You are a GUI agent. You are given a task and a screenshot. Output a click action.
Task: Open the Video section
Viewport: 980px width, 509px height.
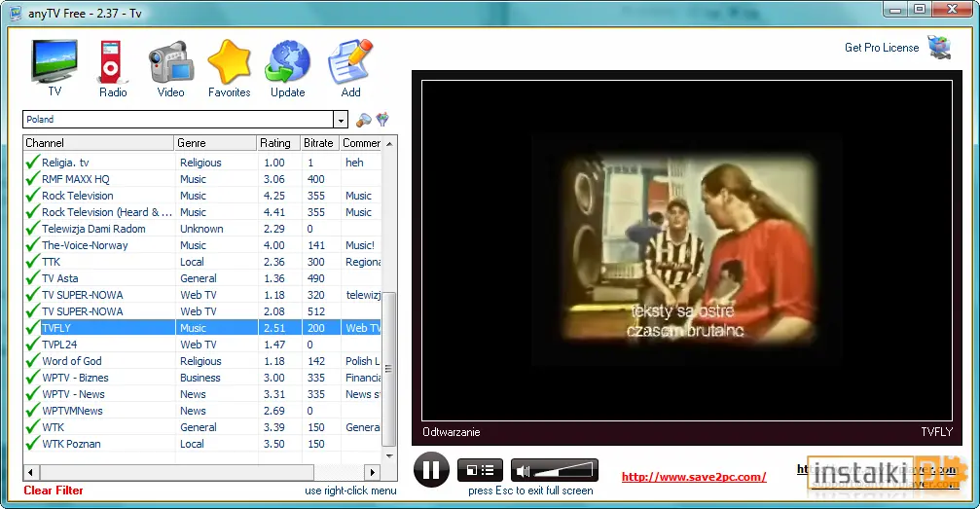coord(170,67)
